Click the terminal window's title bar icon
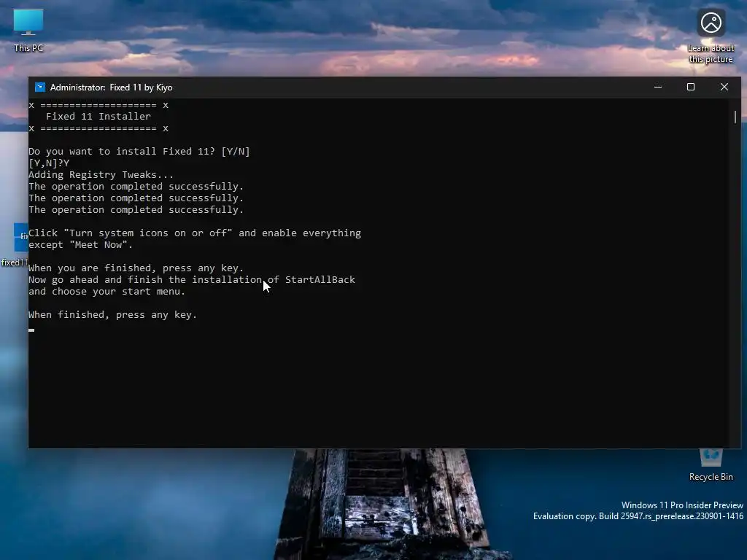The image size is (747, 560). (x=40, y=87)
